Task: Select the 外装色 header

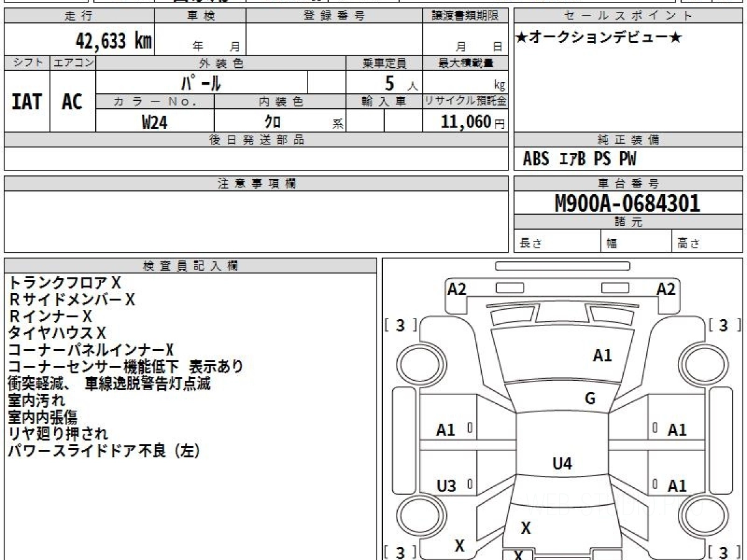Action: click(x=221, y=63)
